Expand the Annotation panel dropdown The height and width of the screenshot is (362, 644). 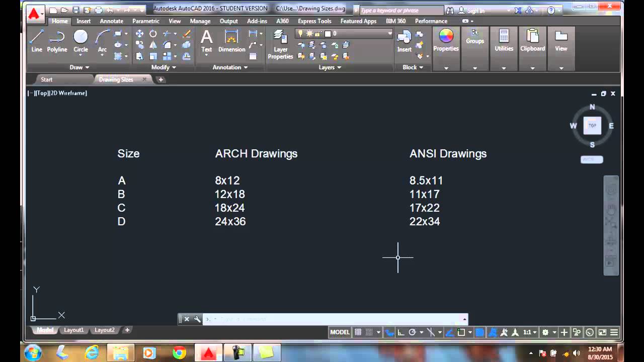pyautogui.click(x=230, y=67)
